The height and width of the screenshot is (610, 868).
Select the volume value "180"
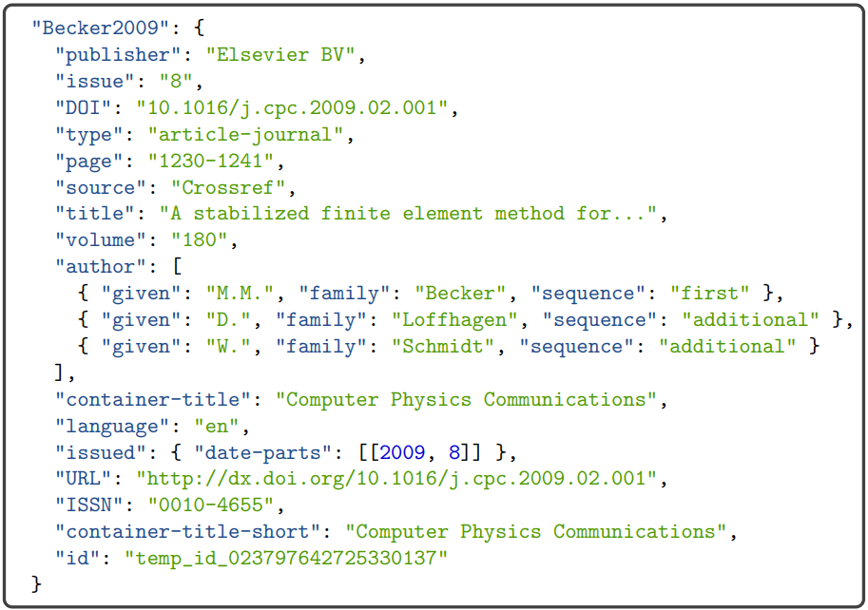click(194, 240)
